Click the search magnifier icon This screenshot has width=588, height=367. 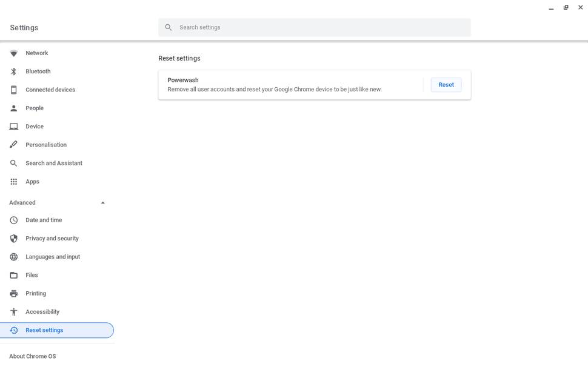[169, 27]
